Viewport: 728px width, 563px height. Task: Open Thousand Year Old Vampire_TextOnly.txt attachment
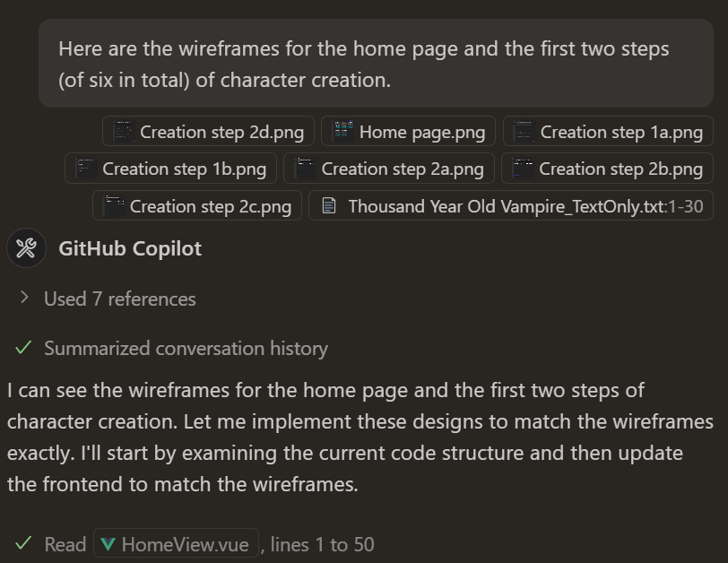pos(511,205)
